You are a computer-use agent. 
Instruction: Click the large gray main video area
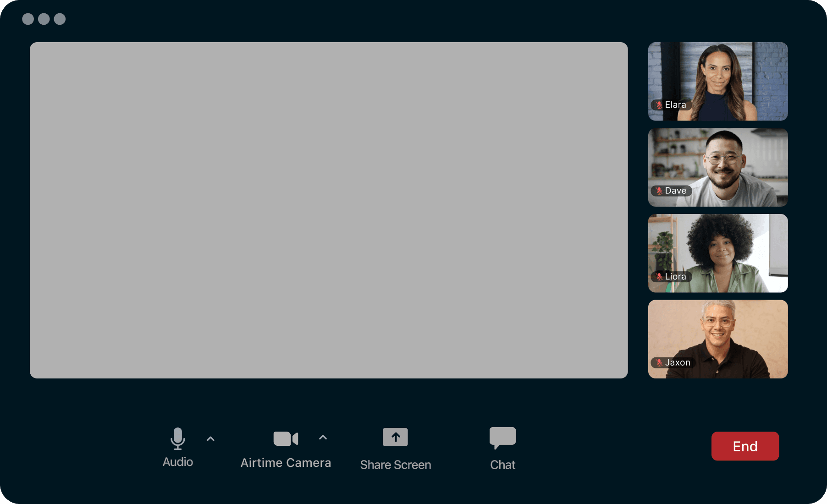329,210
